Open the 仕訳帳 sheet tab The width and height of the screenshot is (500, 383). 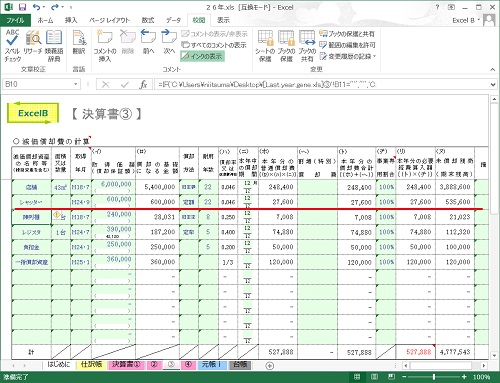(x=92, y=364)
